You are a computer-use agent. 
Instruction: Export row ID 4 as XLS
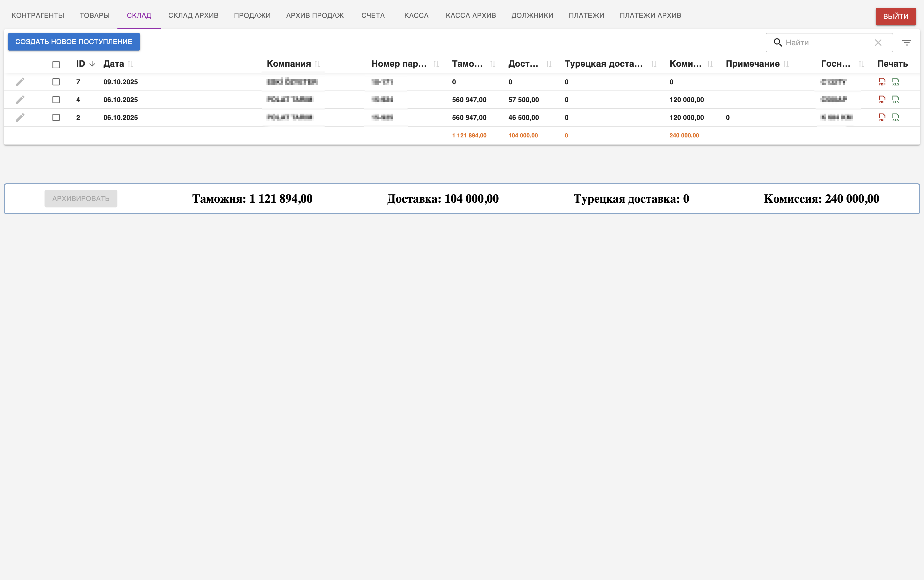pyautogui.click(x=895, y=100)
